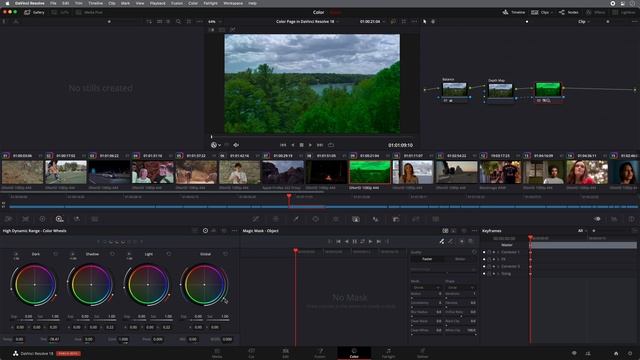Click the Magic Mask add stroke tool
The image size is (640, 360).
click(x=442, y=241)
